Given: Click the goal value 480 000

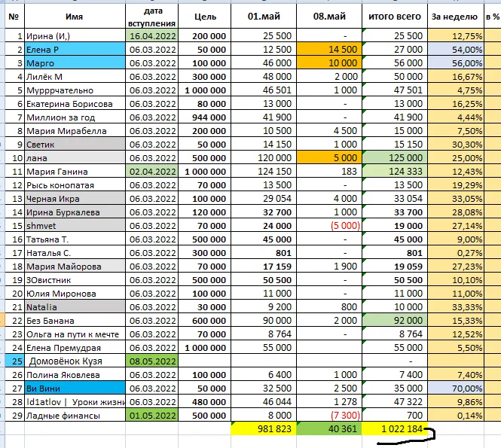Looking at the screenshot, I should tap(205, 402).
